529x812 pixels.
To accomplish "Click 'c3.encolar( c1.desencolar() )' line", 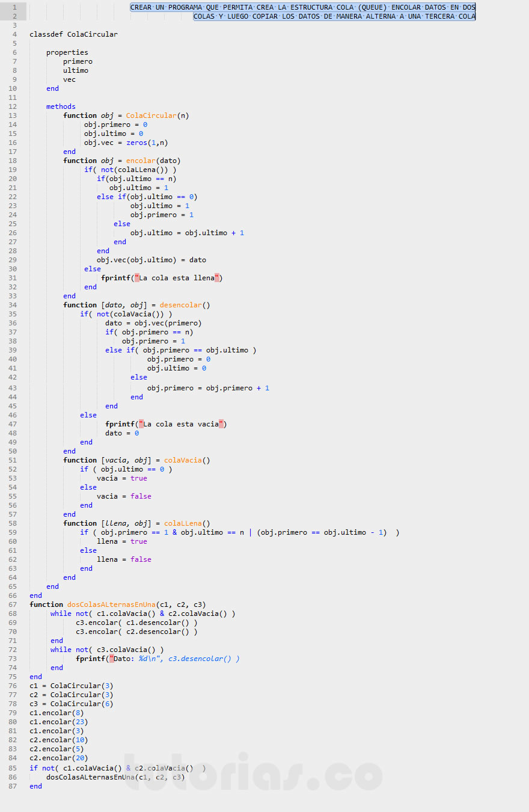I will click(136, 623).
